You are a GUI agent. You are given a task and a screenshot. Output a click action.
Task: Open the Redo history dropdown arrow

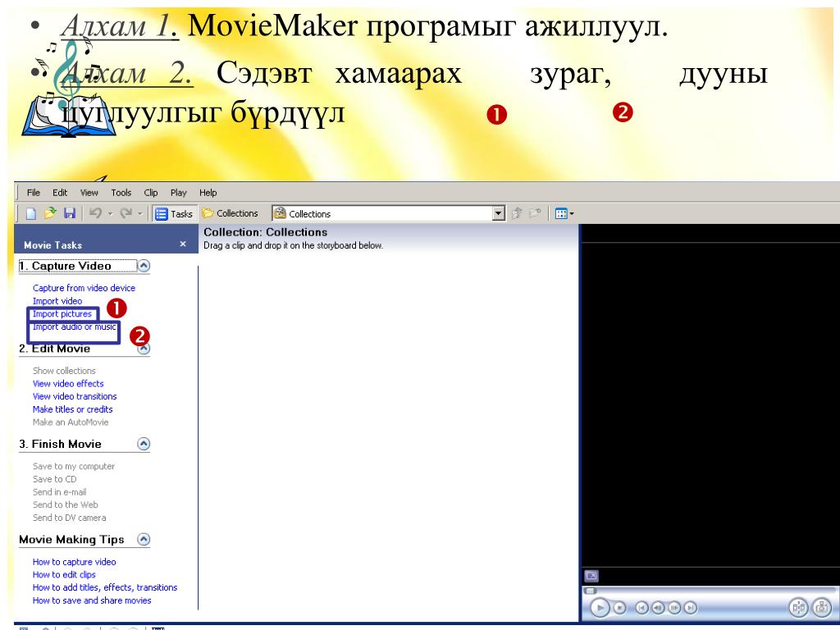click(x=139, y=214)
